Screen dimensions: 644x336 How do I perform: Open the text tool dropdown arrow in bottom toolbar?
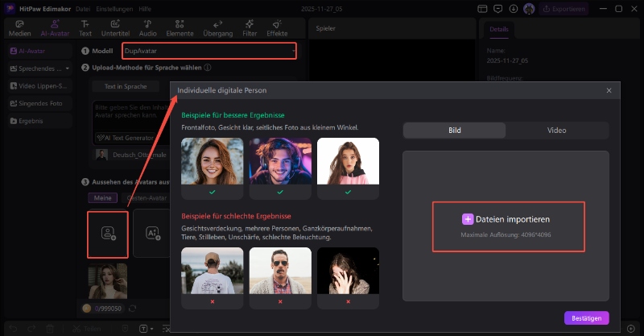(152, 329)
